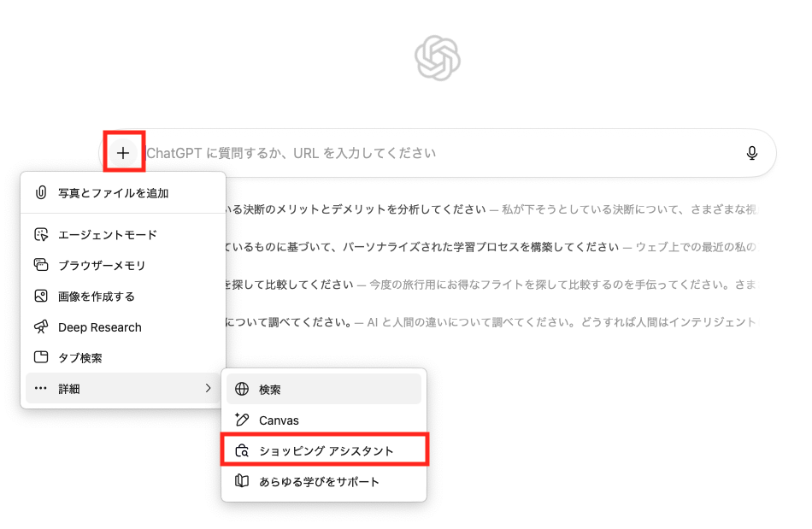Click the plus button in input bar
This screenshot has width=812, height=529.
[124, 153]
